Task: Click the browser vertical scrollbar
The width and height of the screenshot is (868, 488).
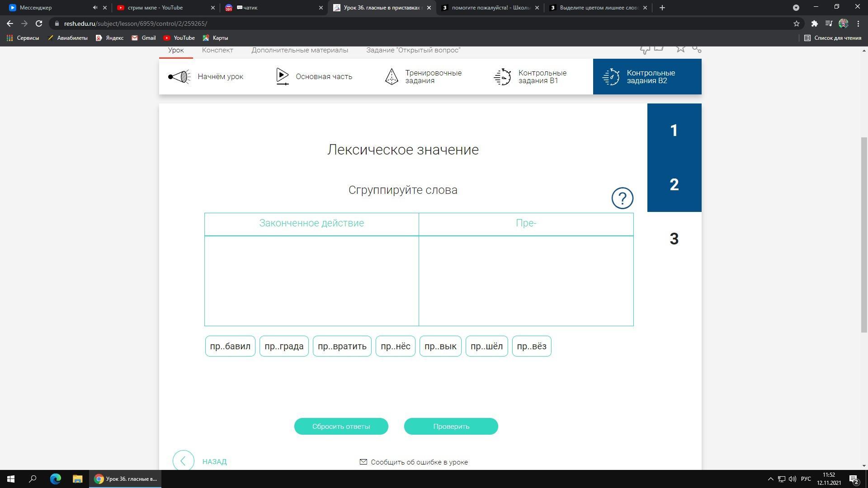Action: (864, 235)
